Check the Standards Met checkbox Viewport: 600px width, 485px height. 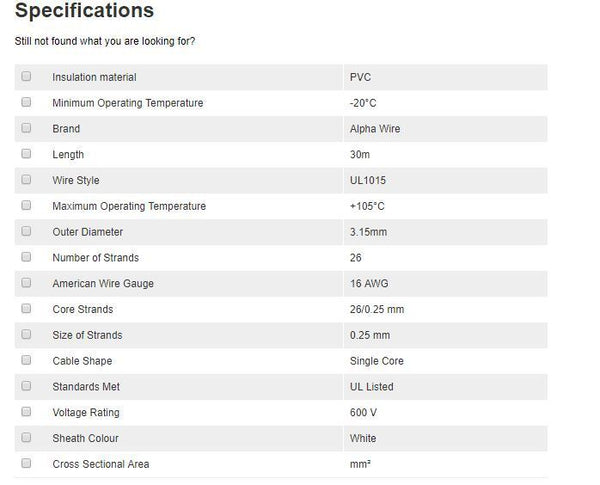coord(26,386)
